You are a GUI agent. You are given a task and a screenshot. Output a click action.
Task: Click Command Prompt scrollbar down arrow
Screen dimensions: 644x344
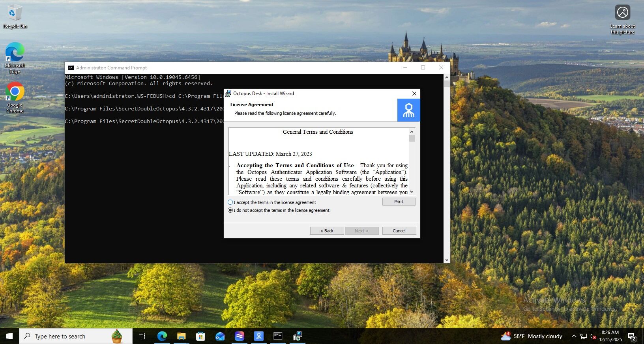point(447,260)
